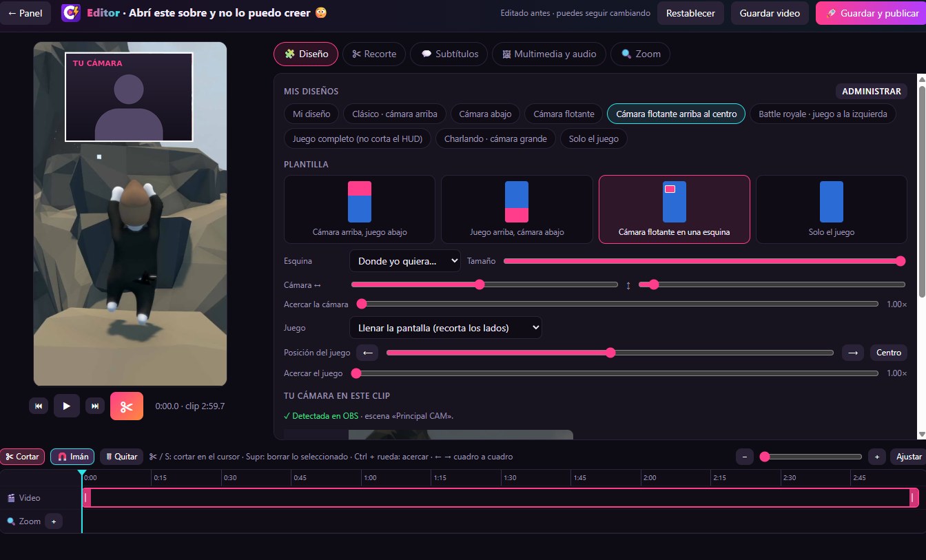Apply Battle royale · juego a la izquierda preset
The height and width of the screenshot is (560, 926).
click(x=823, y=114)
